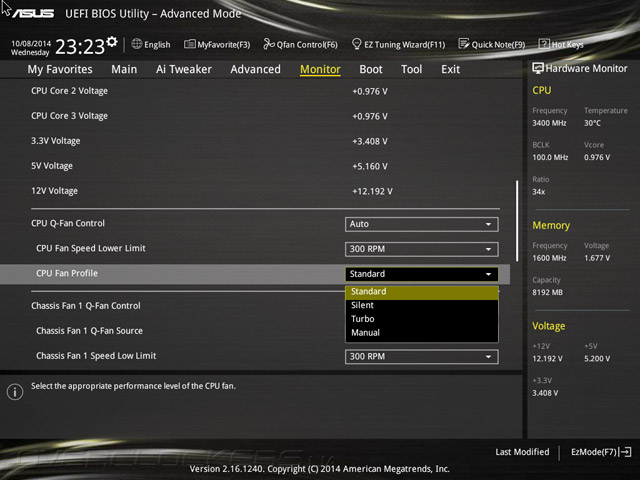Open the Exit tab
This screenshot has width=640, height=480.
(x=450, y=69)
